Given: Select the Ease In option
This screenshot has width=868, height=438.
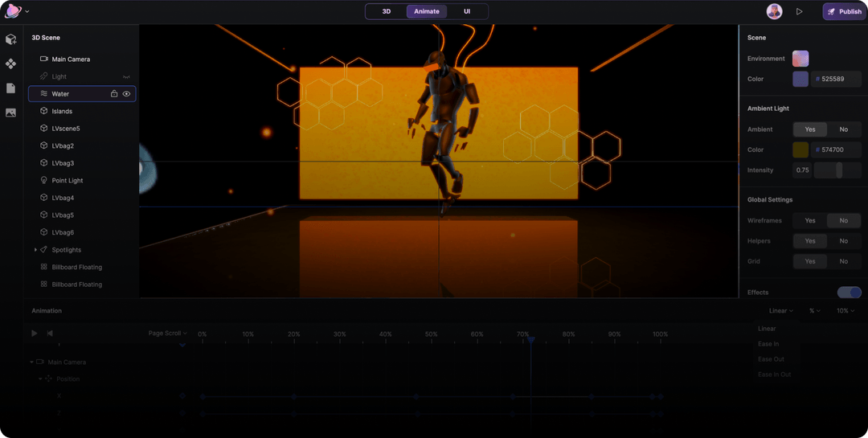Looking at the screenshot, I should pos(768,344).
